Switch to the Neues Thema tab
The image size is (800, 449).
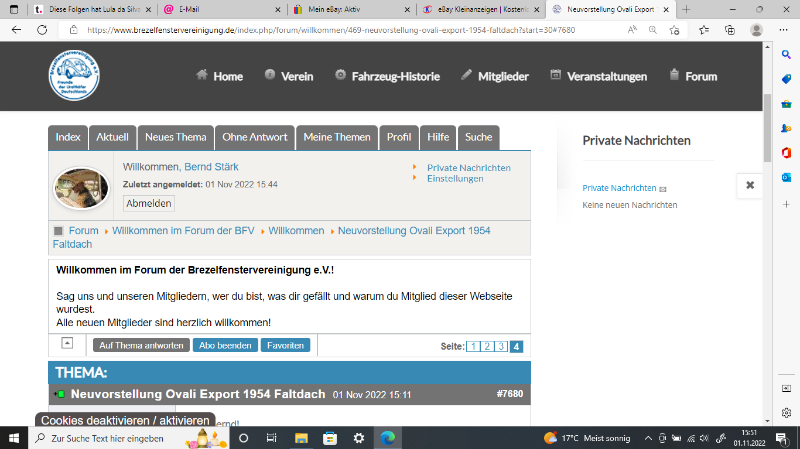click(x=176, y=137)
